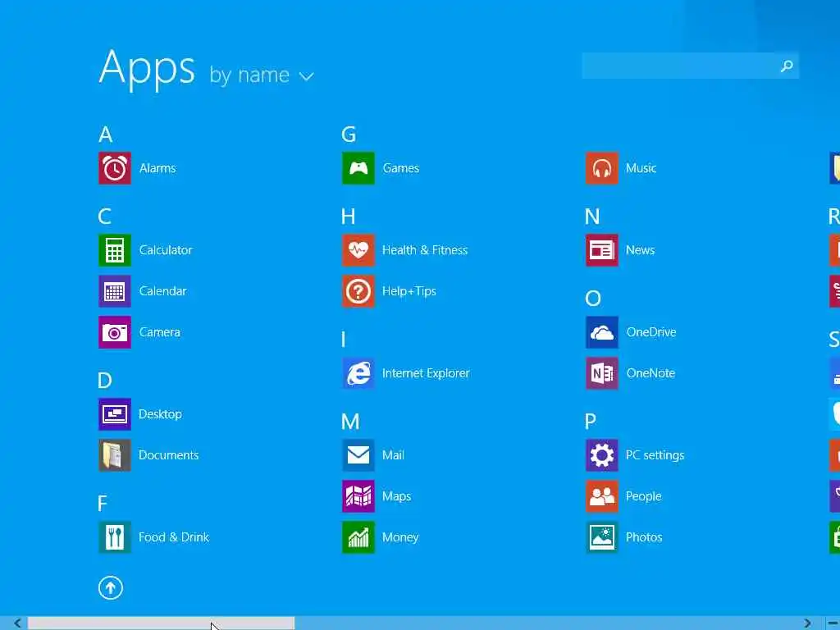Click the letter C group header
This screenshot has height=630, width=840.
coord(105,217)
